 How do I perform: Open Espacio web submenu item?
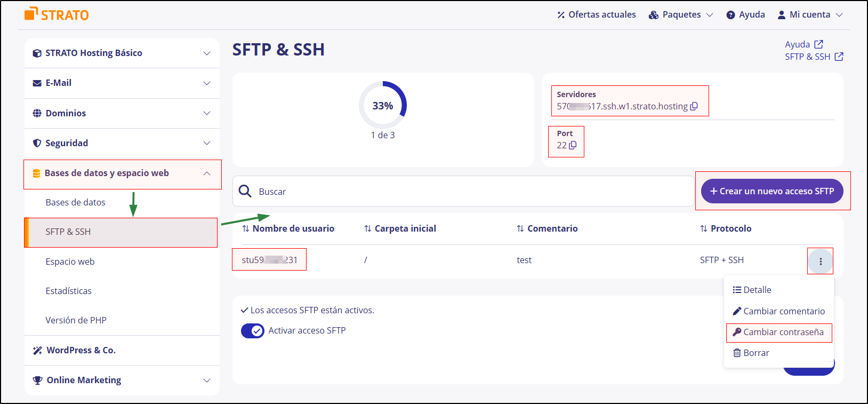click(x=70, y=262)
